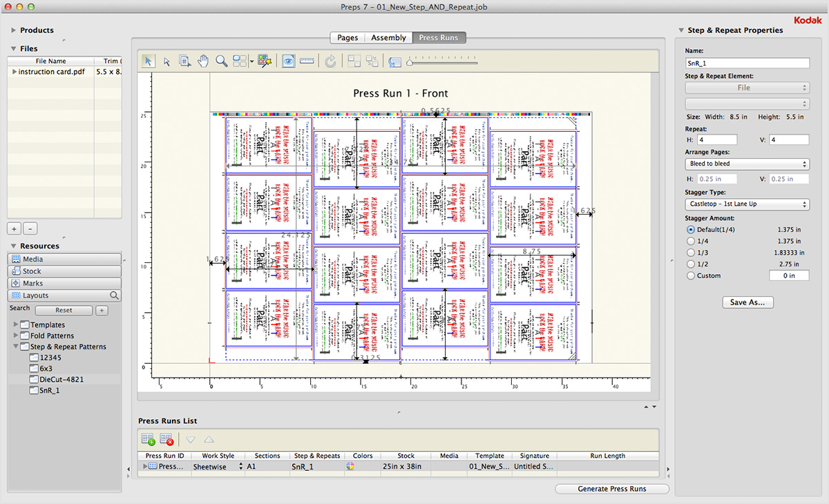Open the Arrange Pages dropdown

pos(747,164)
